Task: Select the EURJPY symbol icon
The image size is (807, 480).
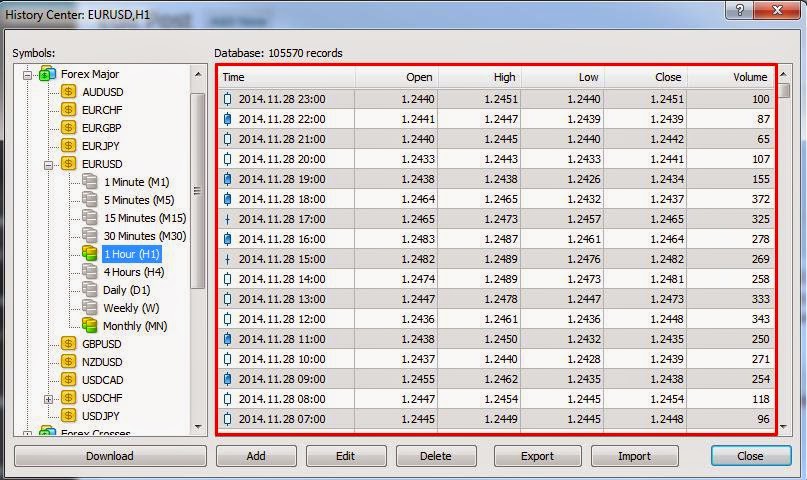Action: click(68, 146)
